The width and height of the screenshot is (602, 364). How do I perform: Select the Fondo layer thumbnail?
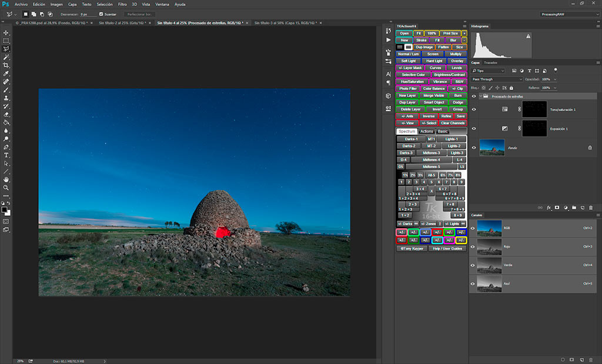pos(491,148)
